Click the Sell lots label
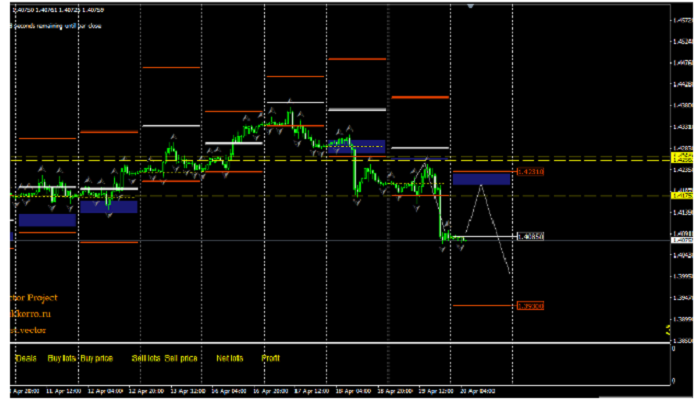The height and width of the screenshot is (400, 696). pyautogui.click(x=146, y=357)
